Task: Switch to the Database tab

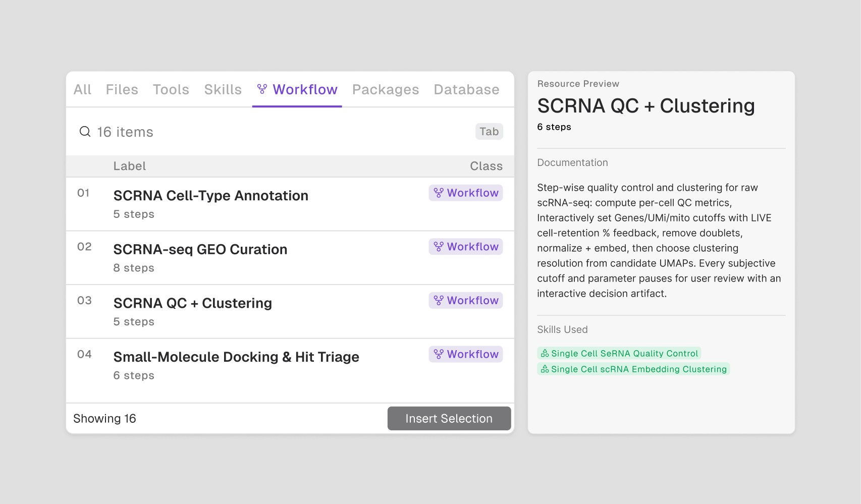Action: 467,89
